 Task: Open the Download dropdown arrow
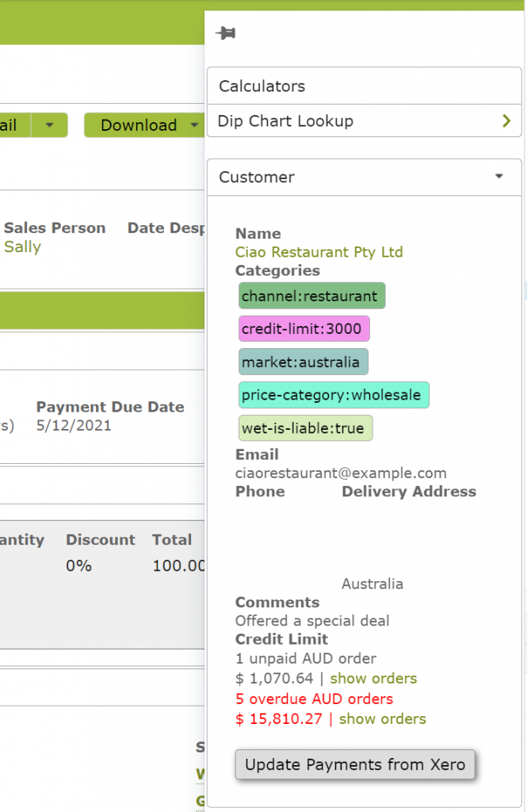[195, 124]
